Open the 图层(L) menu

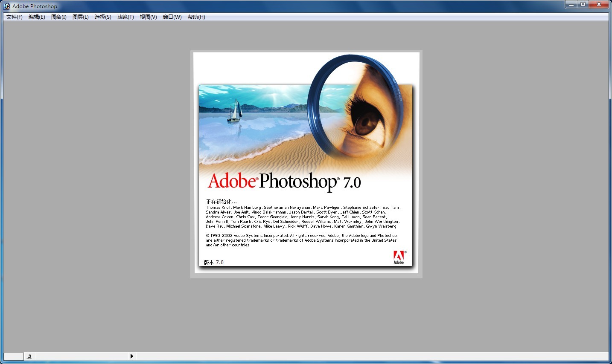click(x=81, y=17)
